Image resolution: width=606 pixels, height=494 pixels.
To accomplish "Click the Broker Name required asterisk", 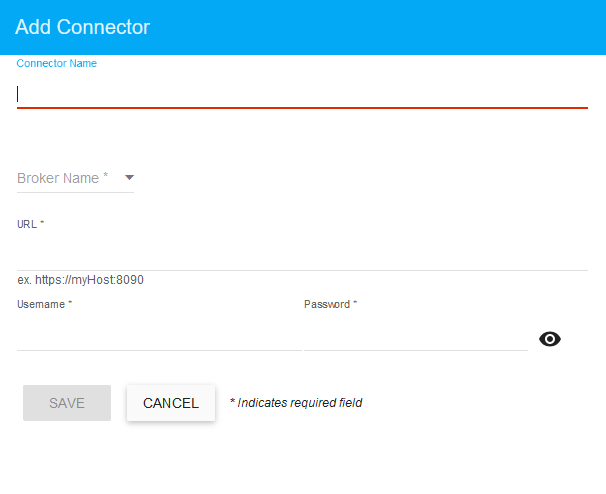I will click(106, 177).
